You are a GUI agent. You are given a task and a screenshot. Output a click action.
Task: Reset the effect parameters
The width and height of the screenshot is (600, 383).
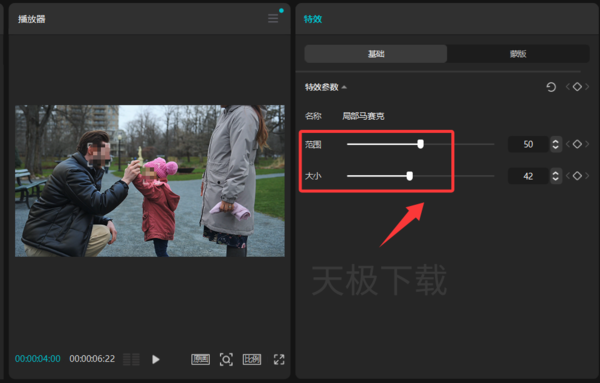coord(551,87)
